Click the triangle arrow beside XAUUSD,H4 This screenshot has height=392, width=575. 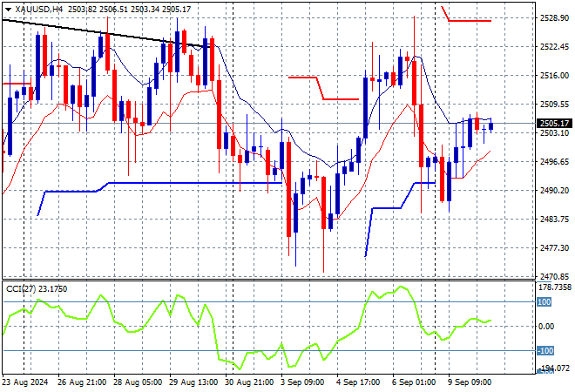tap(8, 10)
